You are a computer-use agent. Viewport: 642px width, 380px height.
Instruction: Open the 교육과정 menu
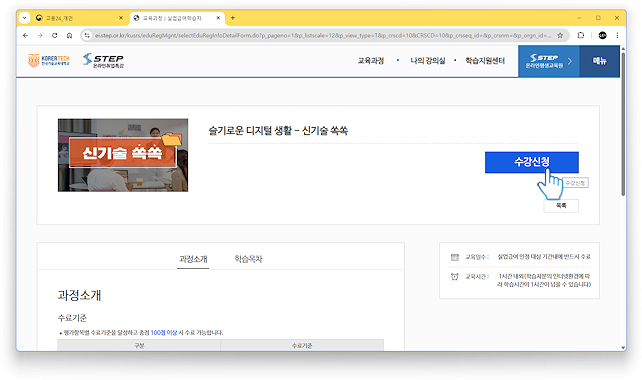(x=371, y=61)
